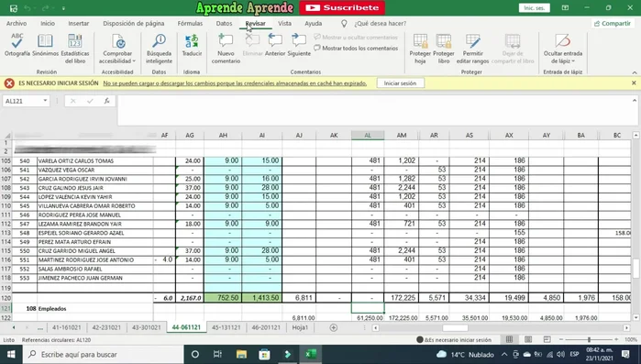Run the Ortografía spell check
Image resolution: width=641 pixels, height=364 pixels.
tap(17, 45)
